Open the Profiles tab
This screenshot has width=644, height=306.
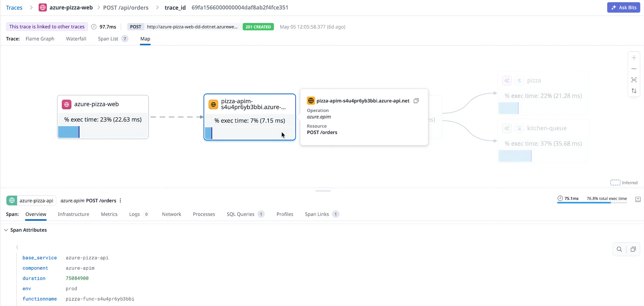[x=285, y=214]
